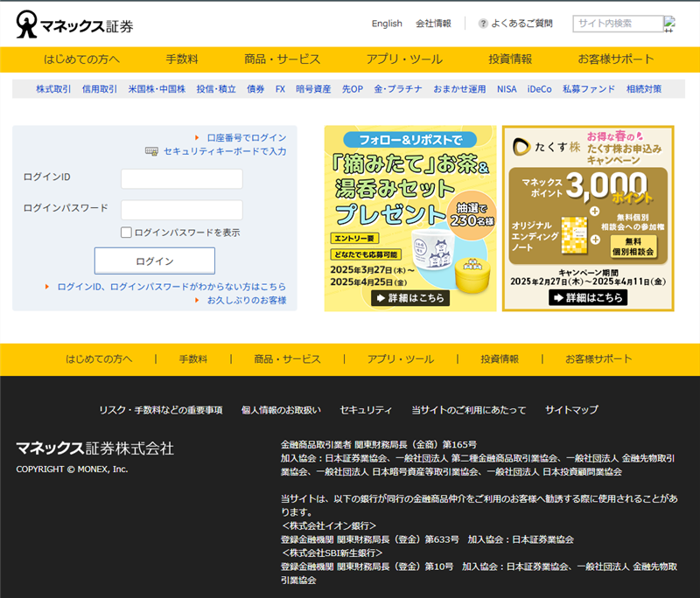
Task: Switch site language to English
Action: pos(387,24)
